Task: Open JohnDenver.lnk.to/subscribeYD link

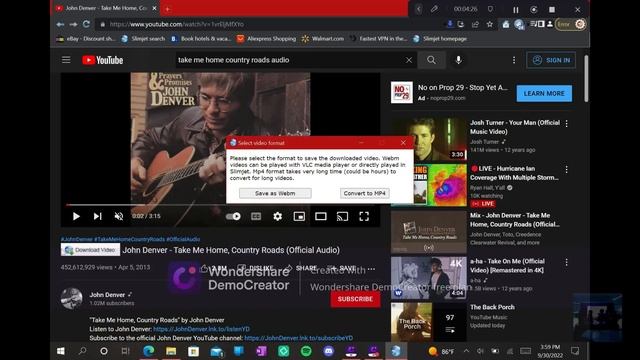Action: pyautogui.click(x=298, y=338)
